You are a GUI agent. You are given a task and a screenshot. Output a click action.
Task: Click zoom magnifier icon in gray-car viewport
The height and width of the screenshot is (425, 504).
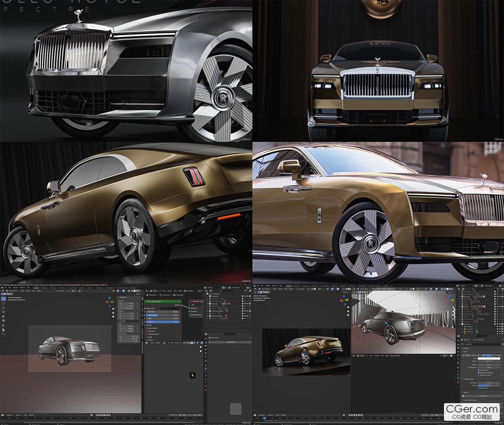click(113, 310)
